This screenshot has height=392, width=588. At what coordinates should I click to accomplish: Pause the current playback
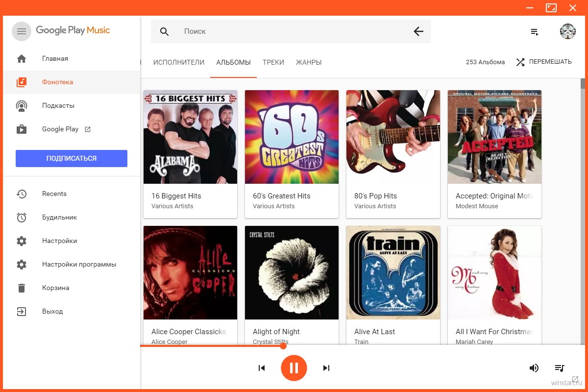(294, 368)
